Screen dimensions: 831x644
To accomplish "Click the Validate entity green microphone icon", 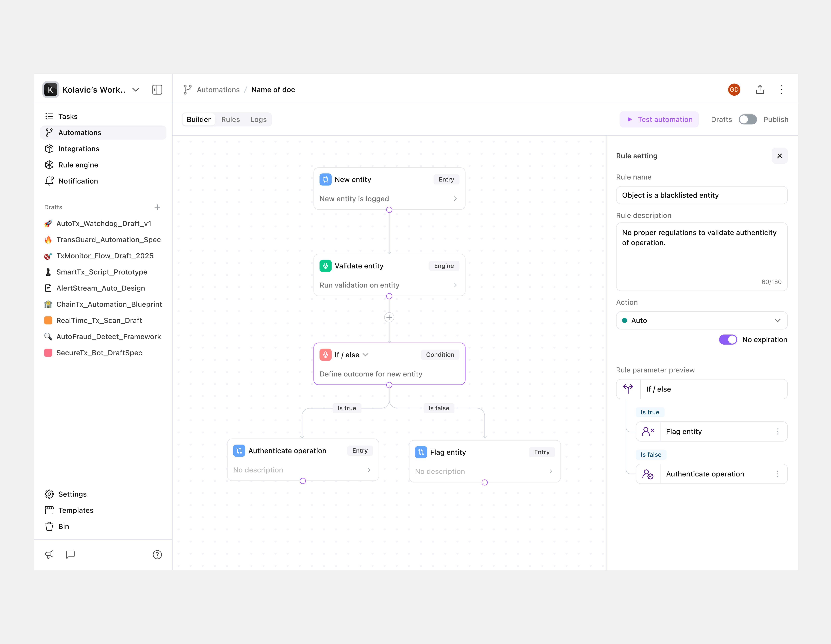I will pyautogui.click(x=325, y=266).
